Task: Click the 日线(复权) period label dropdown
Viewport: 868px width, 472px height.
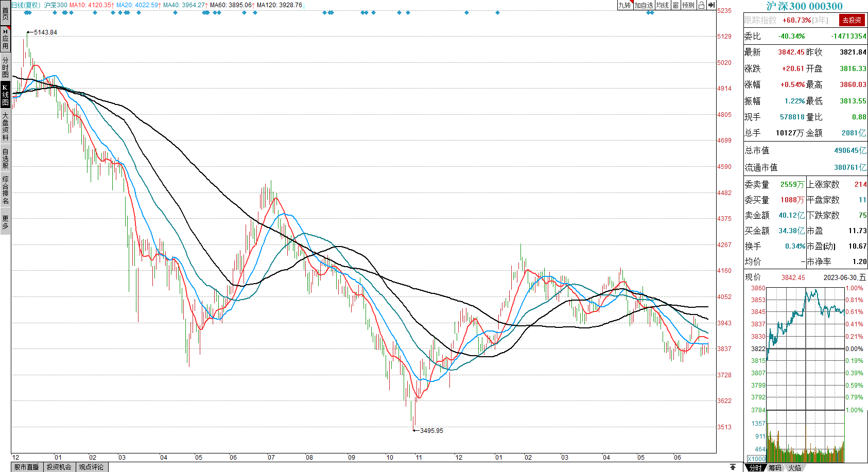Action: [x=26, y=5]
